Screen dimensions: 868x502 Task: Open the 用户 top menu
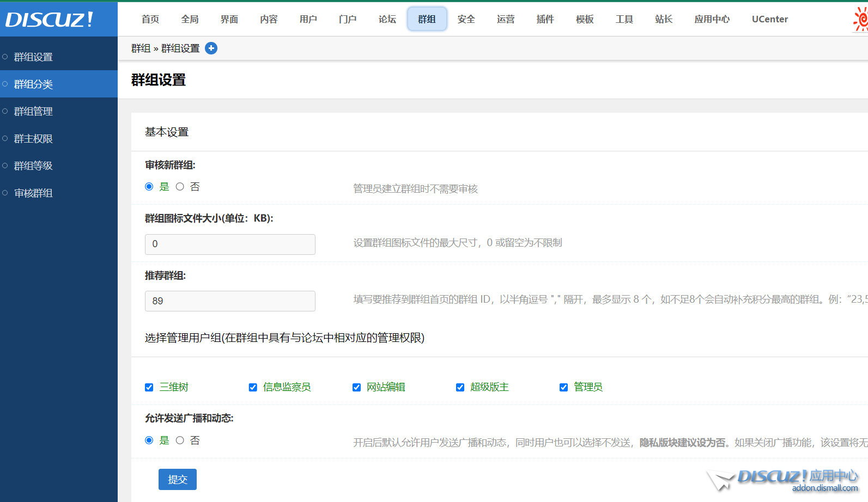(308, 19)
